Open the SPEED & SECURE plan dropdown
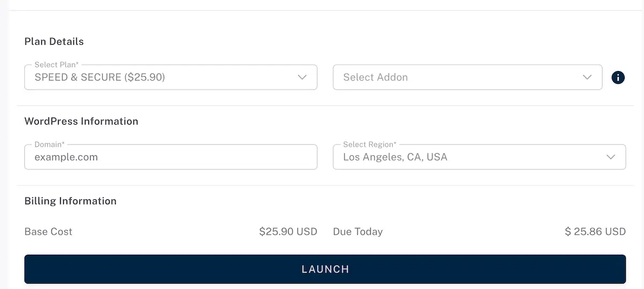The width and height of the screenshot is (644, 289). click(171, 77)
